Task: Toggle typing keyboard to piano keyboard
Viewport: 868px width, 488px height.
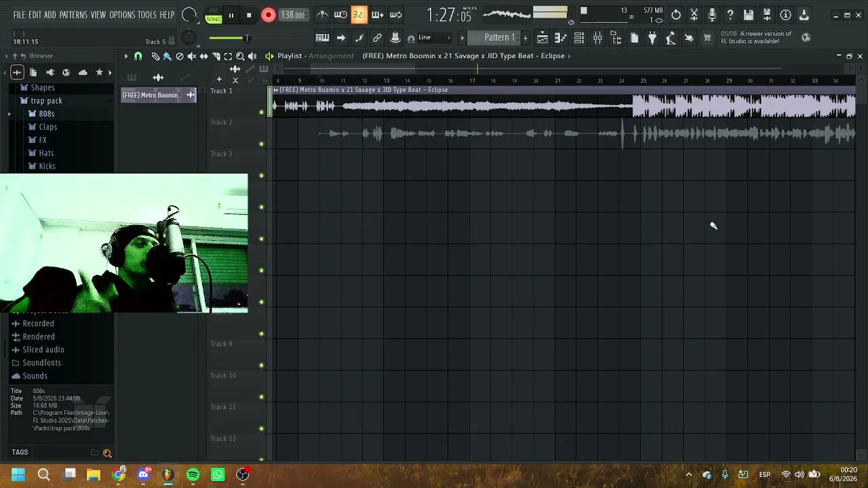Action: coord(322,38)
